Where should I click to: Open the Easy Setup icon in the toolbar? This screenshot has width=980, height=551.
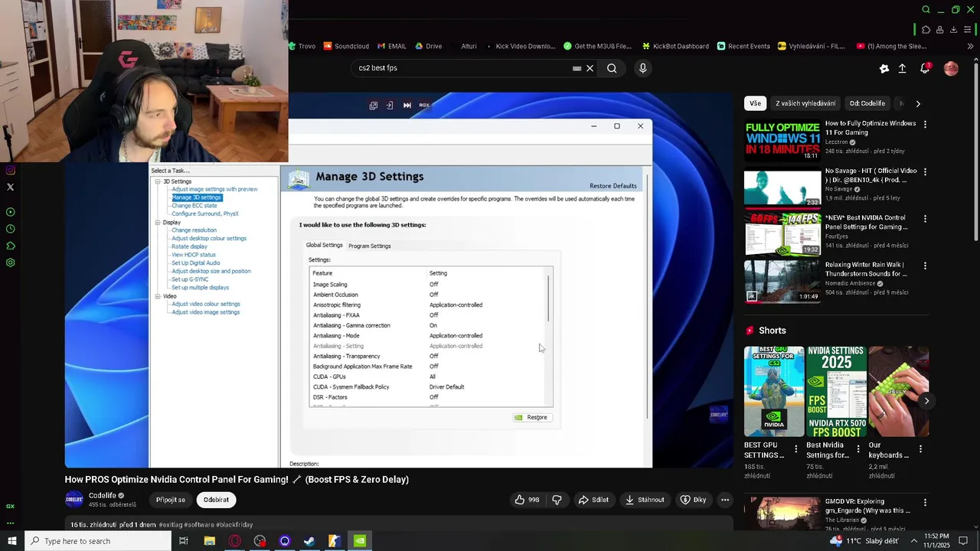click(x=968, y=30)
